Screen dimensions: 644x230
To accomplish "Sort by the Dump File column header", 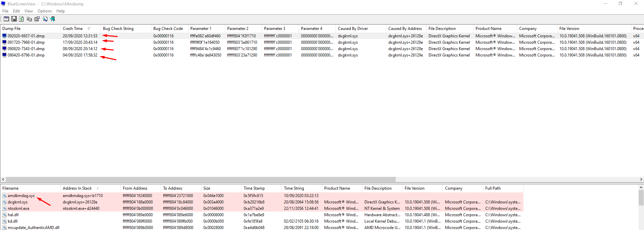I will coord(30,29).
